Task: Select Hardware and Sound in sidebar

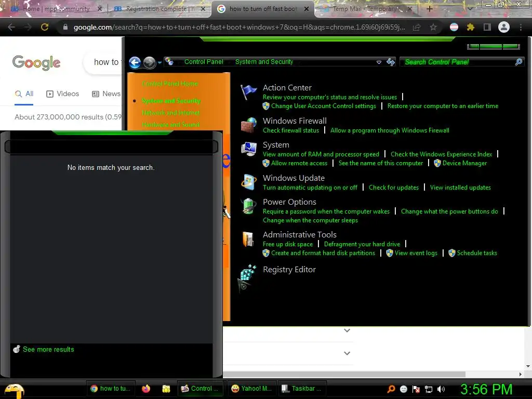Action: point(170,125)
